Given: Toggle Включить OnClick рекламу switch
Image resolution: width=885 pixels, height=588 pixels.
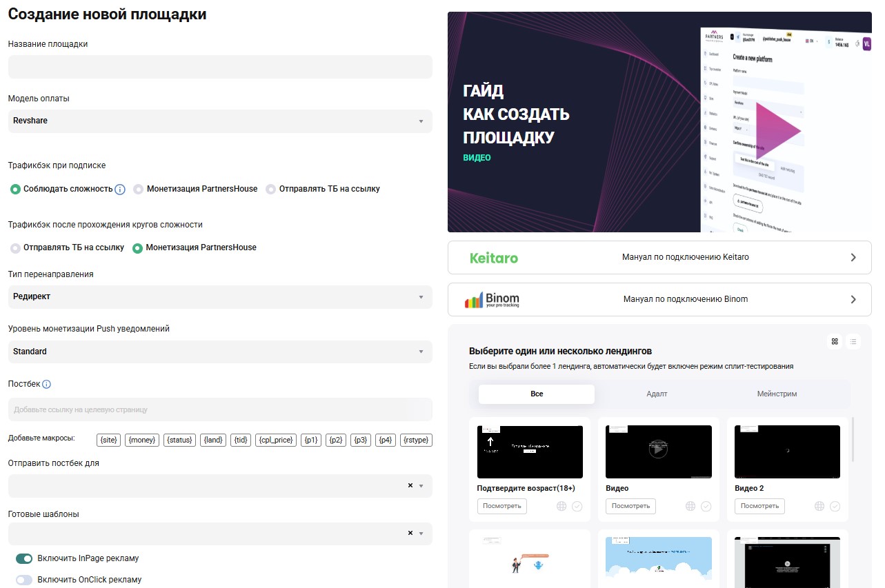Looking at the screenshot, I should tap(24, 580).
